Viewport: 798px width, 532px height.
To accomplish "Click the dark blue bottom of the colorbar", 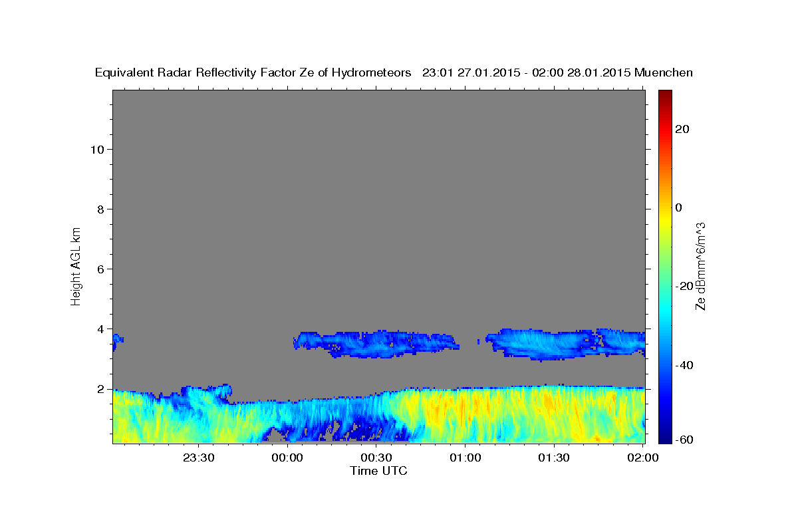I will click(665, 438).
